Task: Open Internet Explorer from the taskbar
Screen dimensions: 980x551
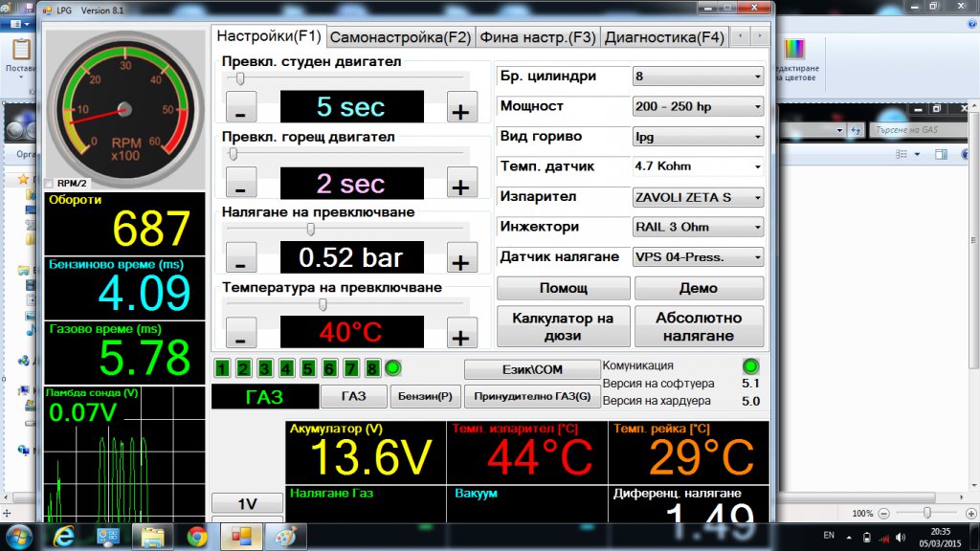Action: (x=64, y=536)
